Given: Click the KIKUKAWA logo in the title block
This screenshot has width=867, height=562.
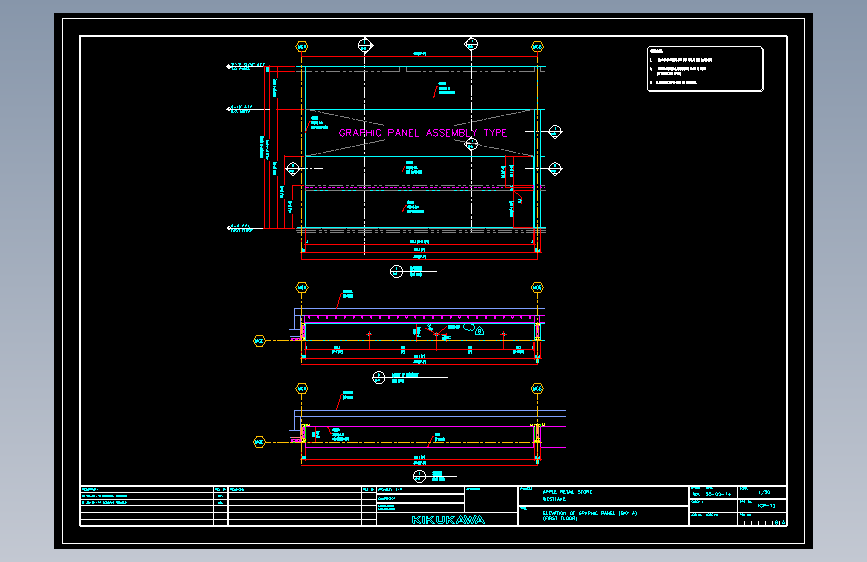Looking at the screenshot, I should click(448, 519).
